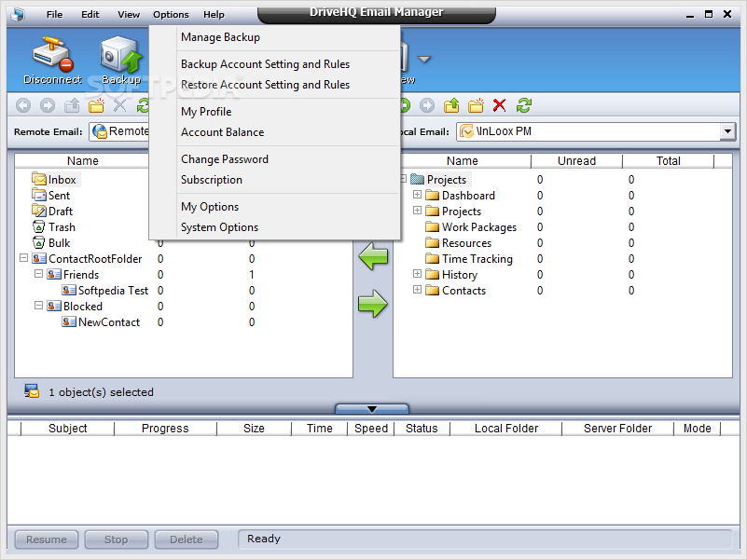747x560 pixels.
Task: Collapse the Friends node
Action: tap(38, 274)
